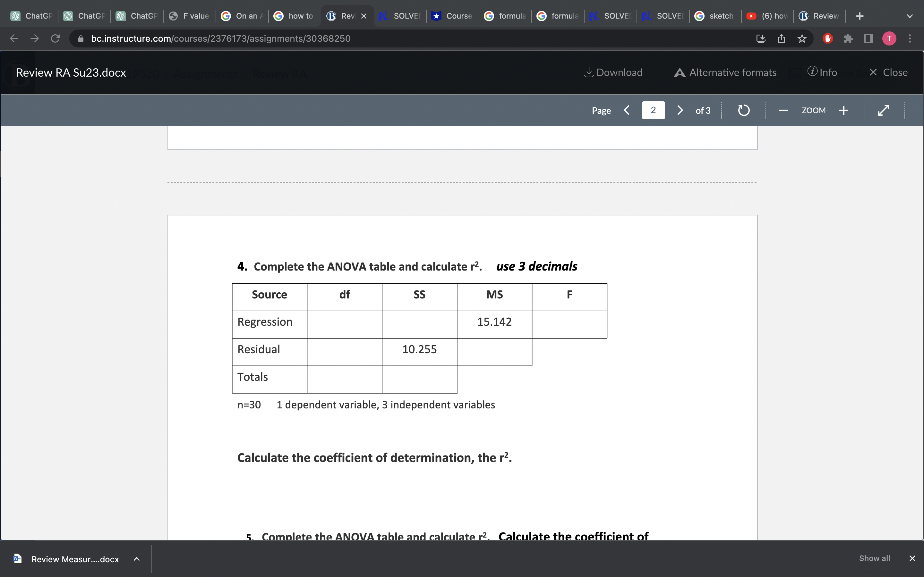
Task: Go to the previous page arrow
Action: pos(627,110)
